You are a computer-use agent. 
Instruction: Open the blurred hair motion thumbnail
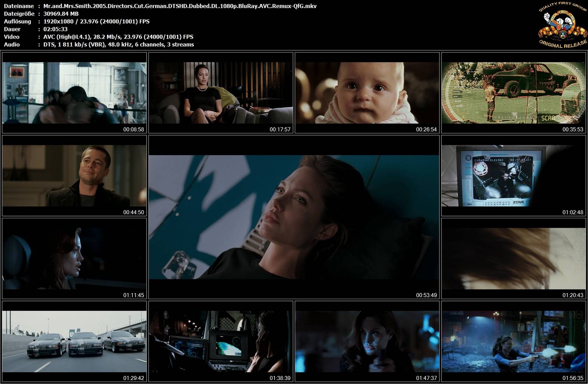click(x=513, y=258)
